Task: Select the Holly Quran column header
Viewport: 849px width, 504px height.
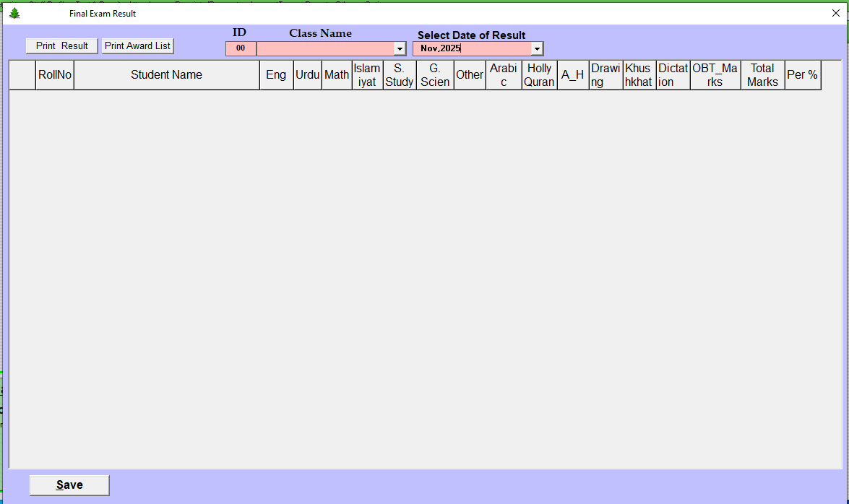Action: tap(539, 75)
